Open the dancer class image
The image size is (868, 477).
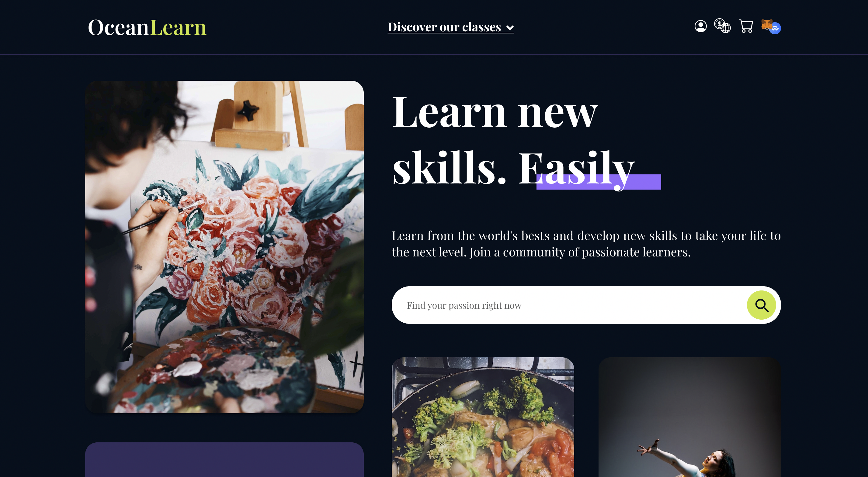tap(689, 417)
